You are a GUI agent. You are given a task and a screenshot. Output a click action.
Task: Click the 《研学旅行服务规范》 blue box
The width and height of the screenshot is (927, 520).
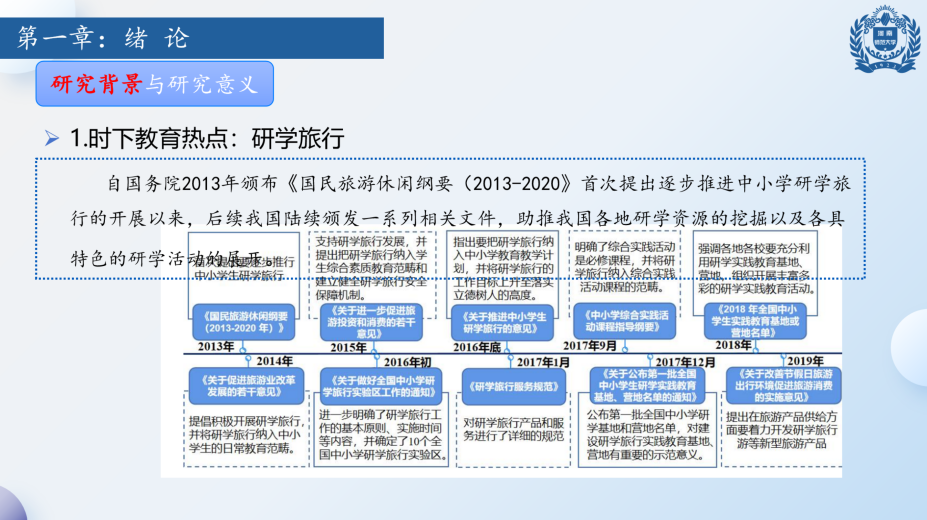point(509,386)
